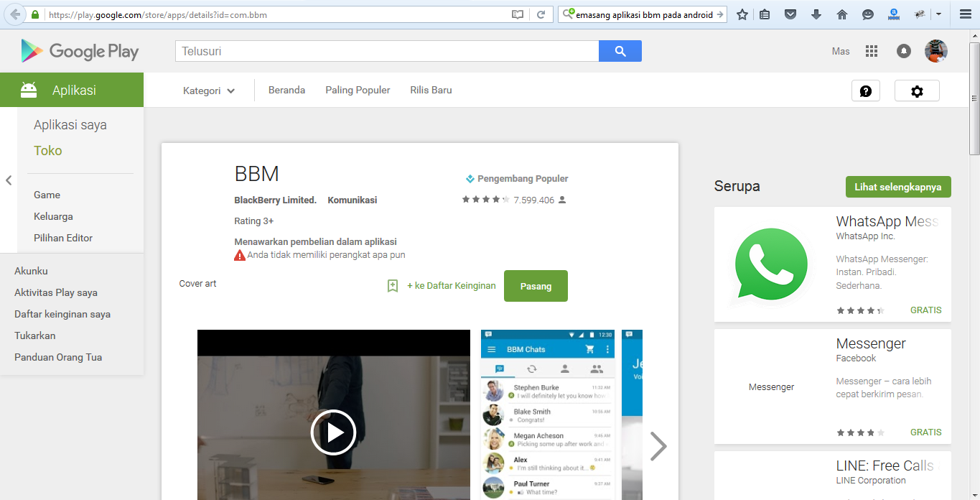Collapse the left sidebar with chevron

[9, 180]
